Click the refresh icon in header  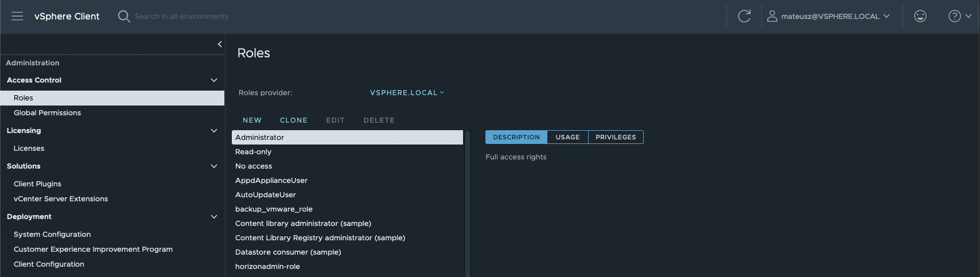click(744, 16)
